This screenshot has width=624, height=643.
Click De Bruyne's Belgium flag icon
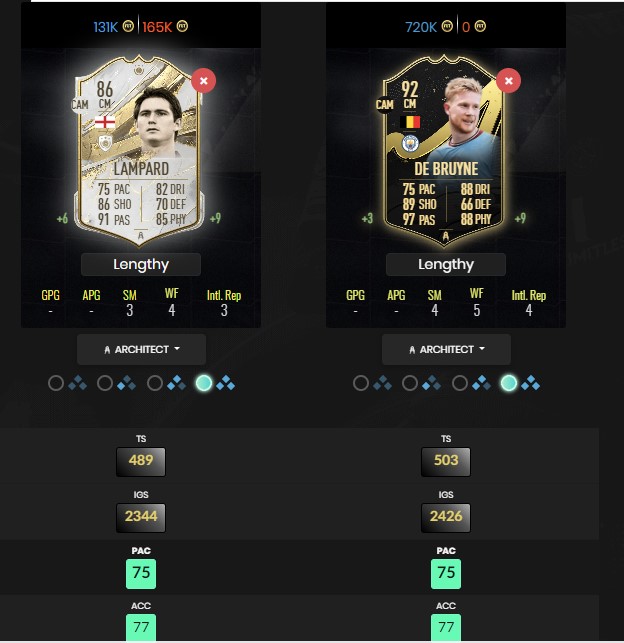pos(410,122)
